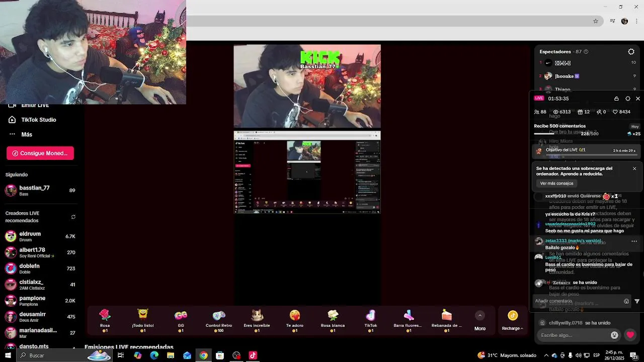Click Consigue Monedas button
Screen dimensions: 644x362
pyautogui.click(x=40, y=153)
